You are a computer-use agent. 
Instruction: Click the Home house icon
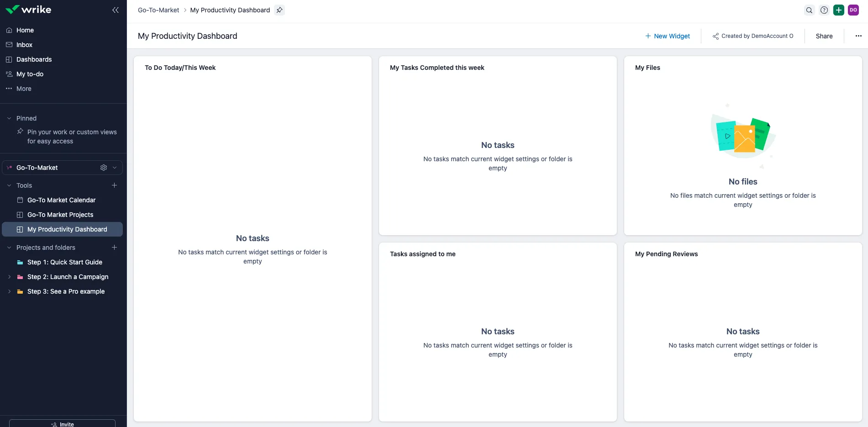click(x=9, y=30)
